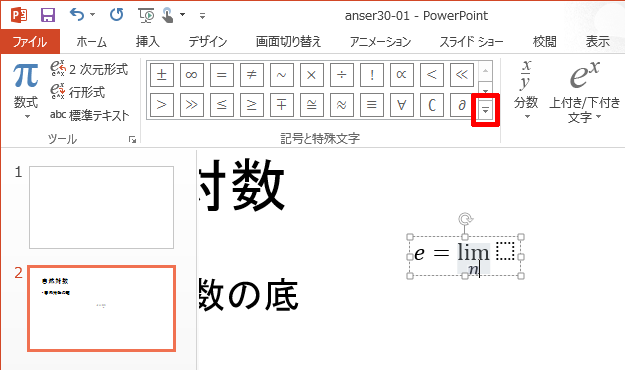Start slideshow from beginning icon
Screen dimensions: 625x370
coord(146,16)
